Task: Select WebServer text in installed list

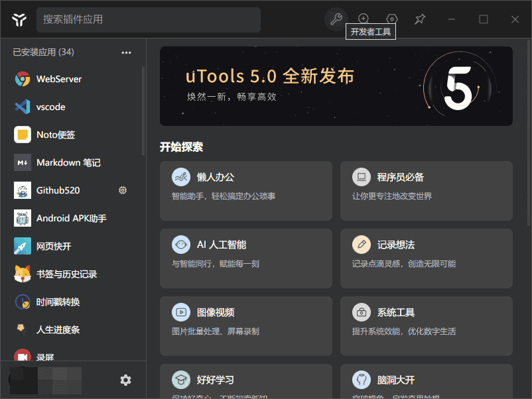Action: 59,79
